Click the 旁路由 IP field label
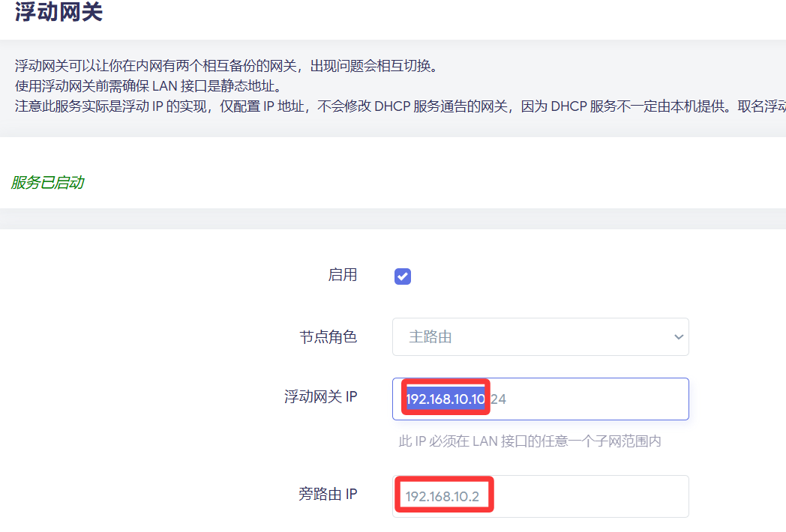This screenshot has width=786, height=532. (x=328, y=494)
